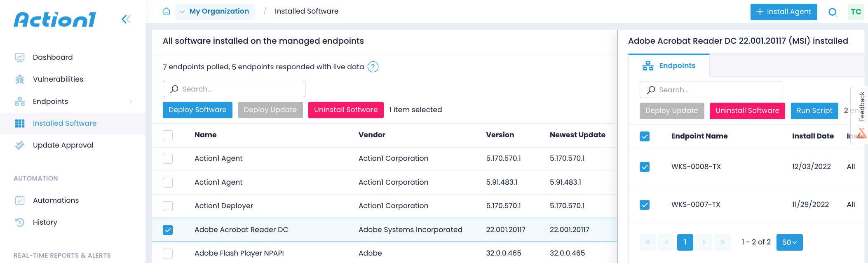Open the vertical Feedback tab
The height and width of the screenshot is (263, 868).
(860, 115)
